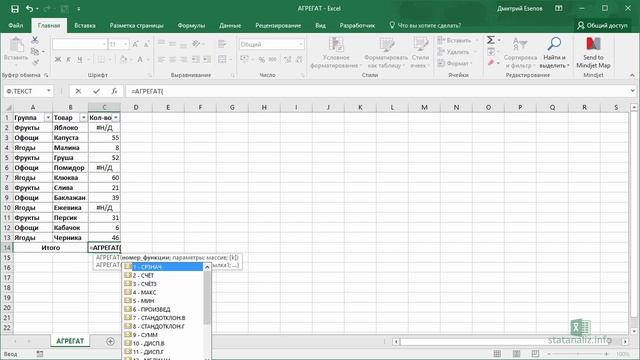Select the АГРЕГАТ sheet tab
The width and height of the screenshot is (640, 360).
pyautogui.click(x=70, y=341)
